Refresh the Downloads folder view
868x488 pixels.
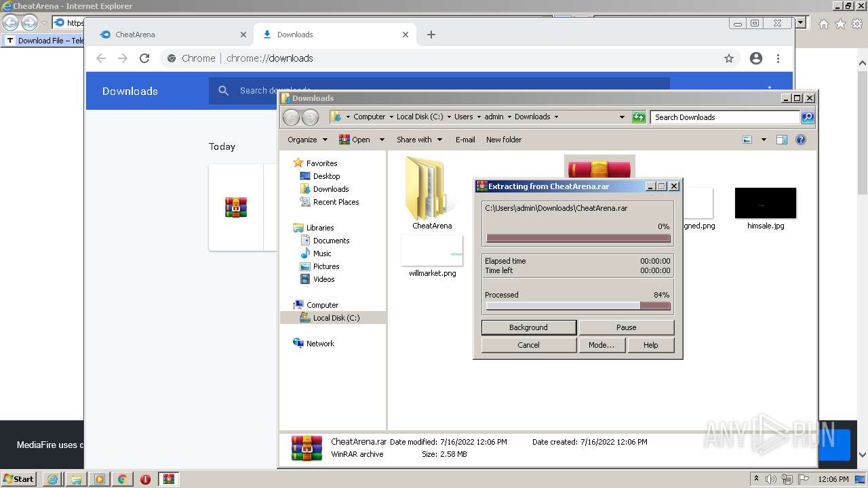pos(639,117)
